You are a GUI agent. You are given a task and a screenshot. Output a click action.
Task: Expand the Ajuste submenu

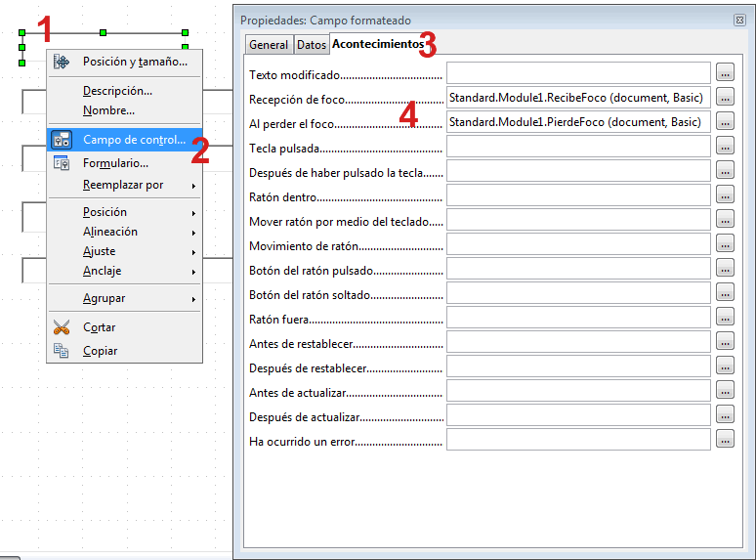[x=124, y=251]
